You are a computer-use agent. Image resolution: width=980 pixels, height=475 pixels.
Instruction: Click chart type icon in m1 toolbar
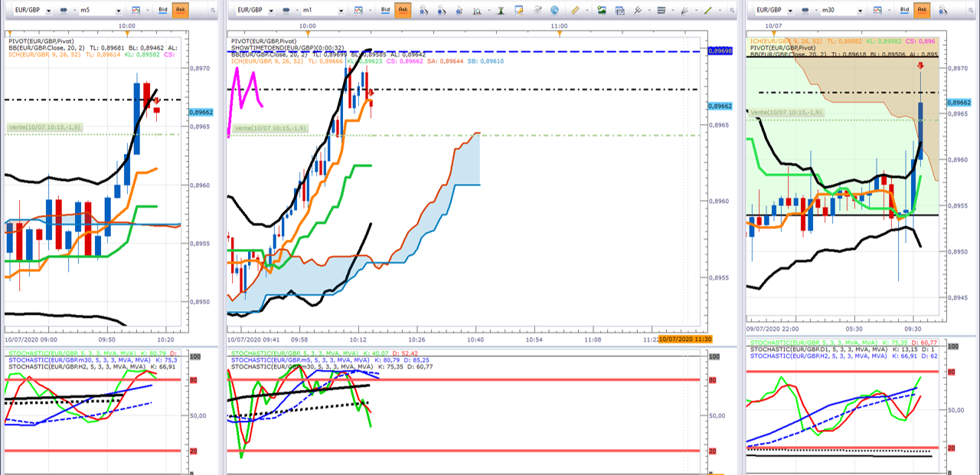click(x=358, y=11)
